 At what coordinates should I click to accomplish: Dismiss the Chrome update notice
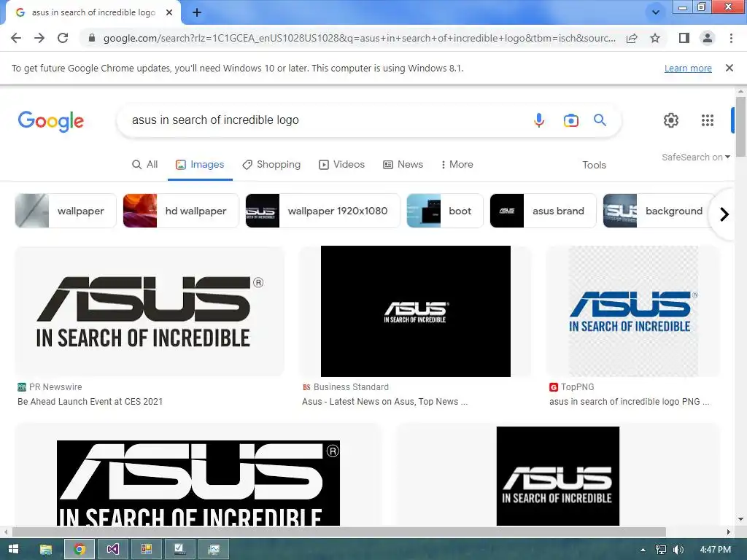click(729, 68)
